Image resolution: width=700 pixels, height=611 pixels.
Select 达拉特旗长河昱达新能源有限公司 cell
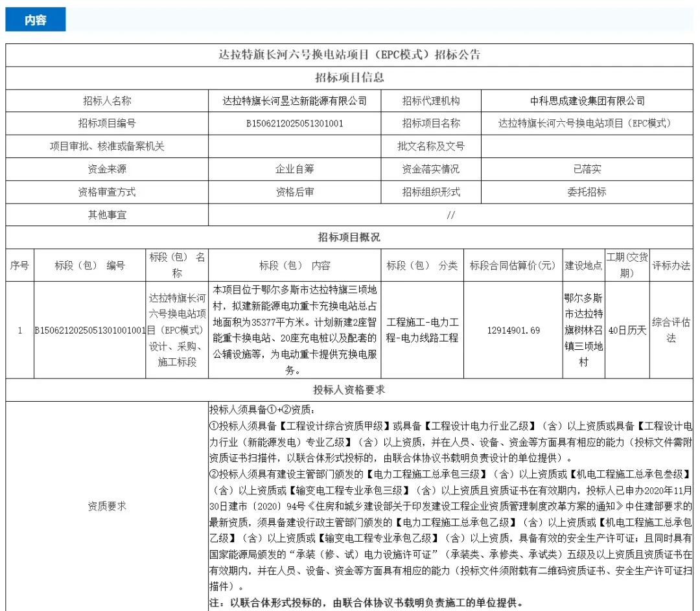pos(295,101)
